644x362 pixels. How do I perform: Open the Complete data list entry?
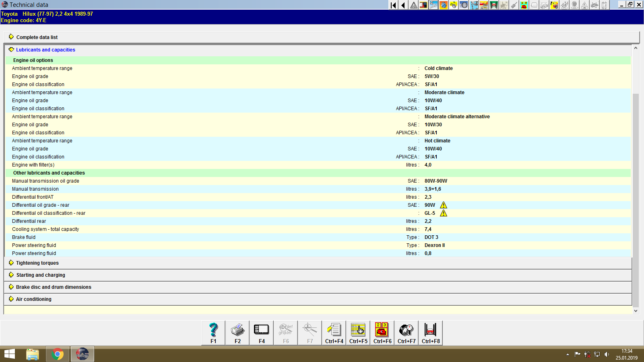tap(37, 37)
